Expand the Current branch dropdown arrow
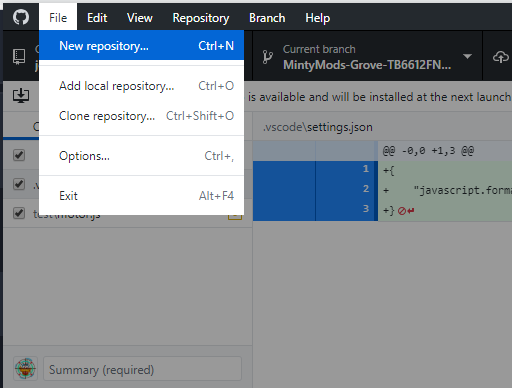The width and height of the screenshot is (512, 388). coord(467,56)
